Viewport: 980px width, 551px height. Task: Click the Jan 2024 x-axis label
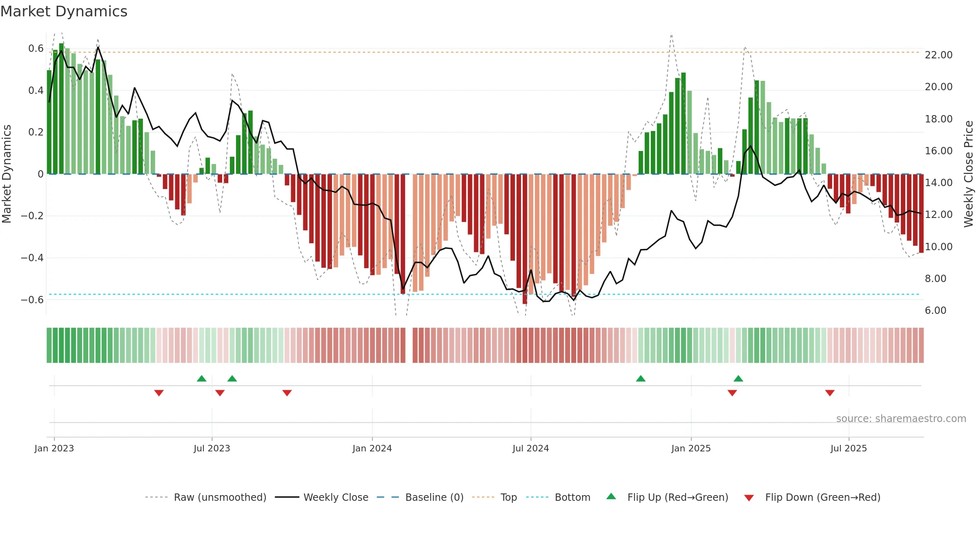372,448
